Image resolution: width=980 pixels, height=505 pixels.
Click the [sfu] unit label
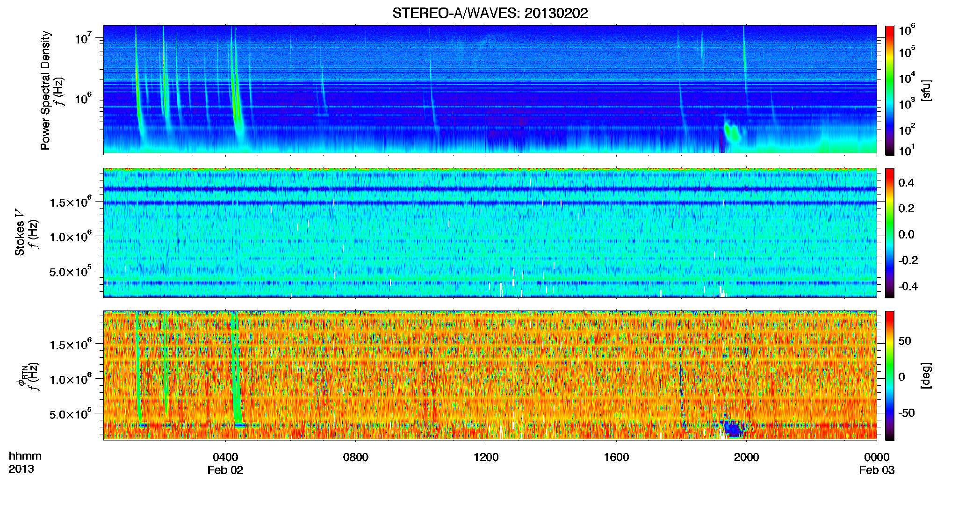tap(926, 91)
